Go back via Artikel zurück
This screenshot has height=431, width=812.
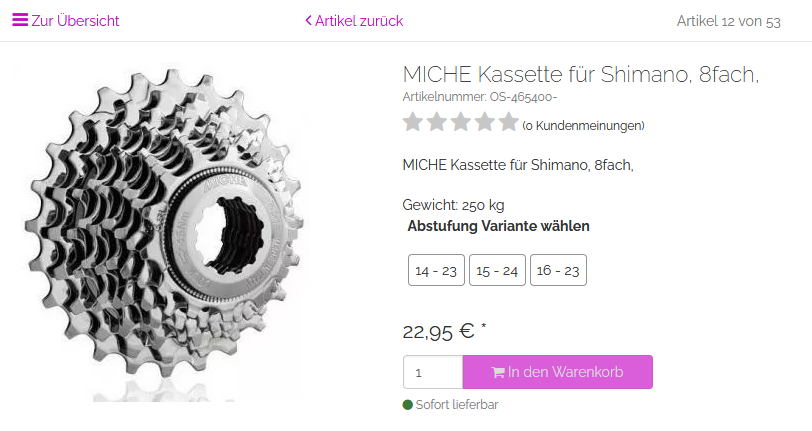click(359, 21)
